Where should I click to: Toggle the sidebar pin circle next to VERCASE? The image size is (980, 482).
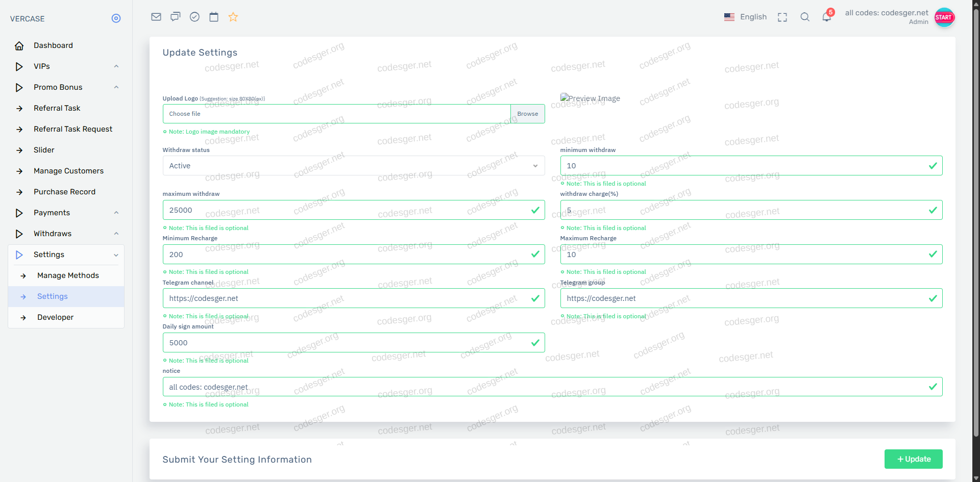(x=116, y=18)
